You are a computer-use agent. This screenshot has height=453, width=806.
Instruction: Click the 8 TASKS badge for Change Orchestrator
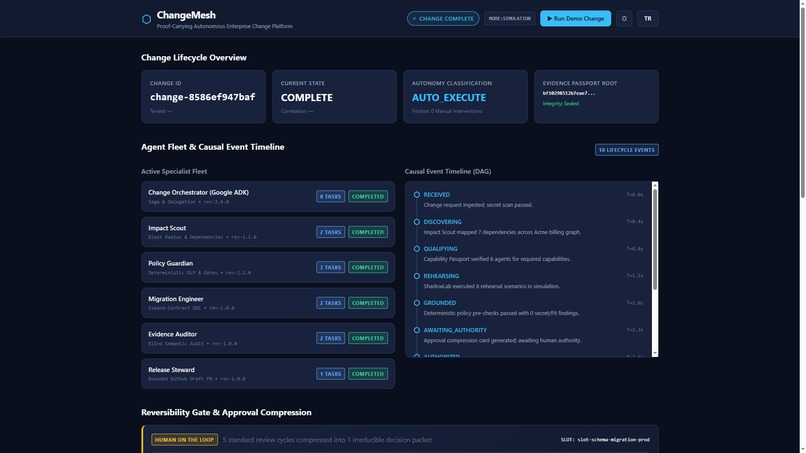(331, 196)
